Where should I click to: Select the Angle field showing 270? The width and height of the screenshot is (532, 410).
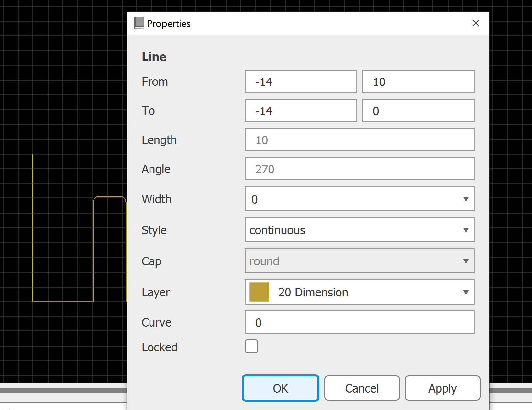tap(359, 169)
